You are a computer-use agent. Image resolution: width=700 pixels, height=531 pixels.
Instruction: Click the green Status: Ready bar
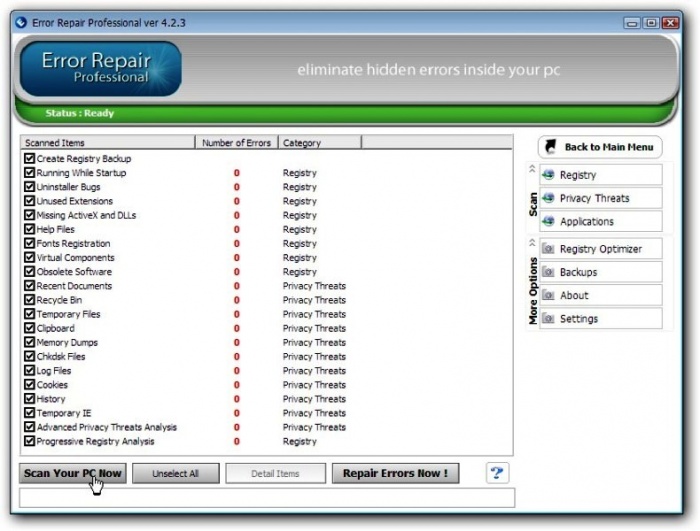click(346, 113)
